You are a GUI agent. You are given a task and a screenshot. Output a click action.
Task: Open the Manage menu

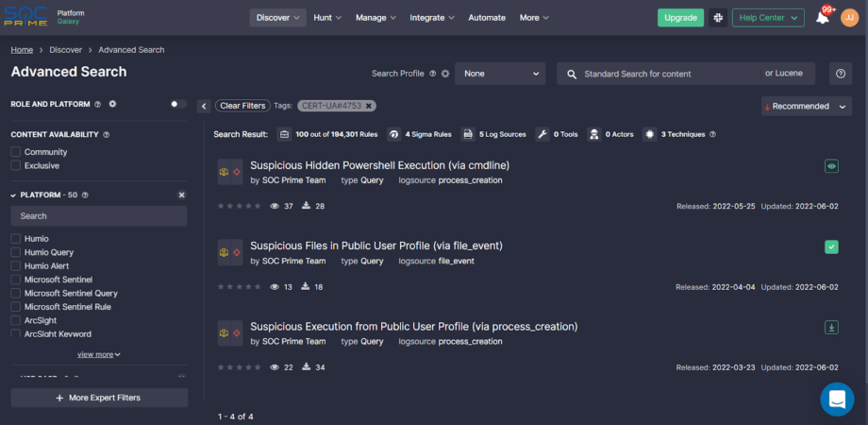pyautogui.click(x=376, y=18)
